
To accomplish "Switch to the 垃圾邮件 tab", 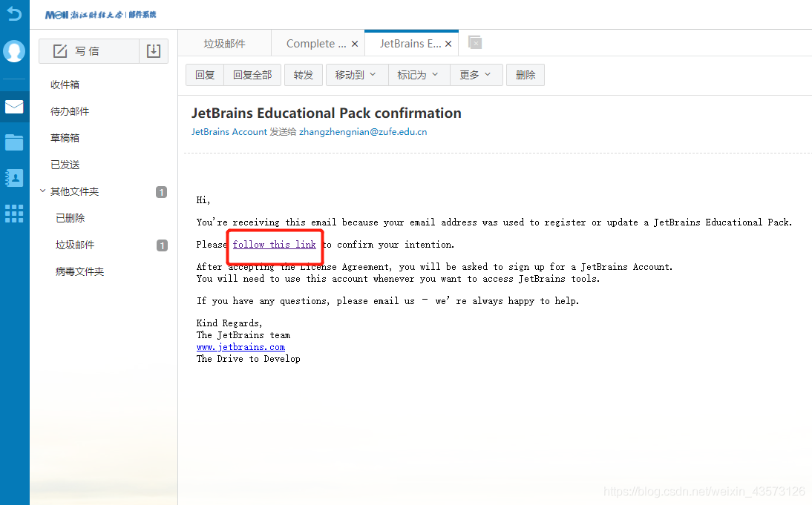I will pos(224,44).
